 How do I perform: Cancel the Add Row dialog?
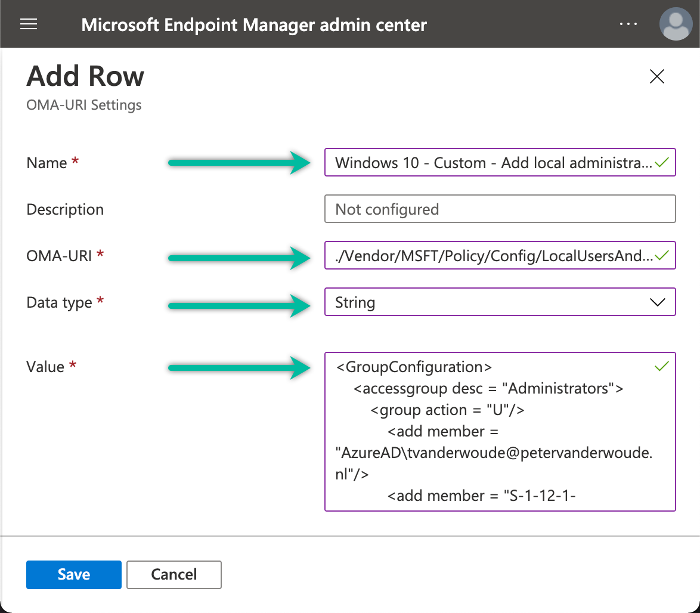[x=174, y=574]
